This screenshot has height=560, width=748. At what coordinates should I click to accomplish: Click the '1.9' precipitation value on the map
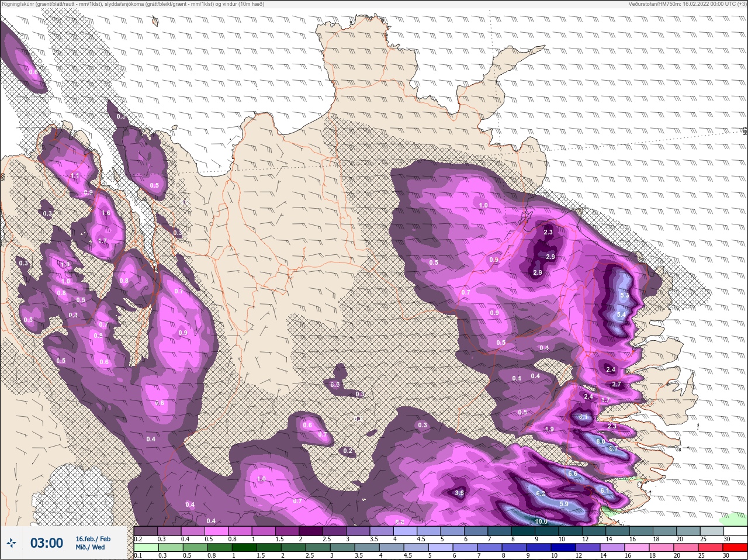pyautogui.click(x=549, y=429)
